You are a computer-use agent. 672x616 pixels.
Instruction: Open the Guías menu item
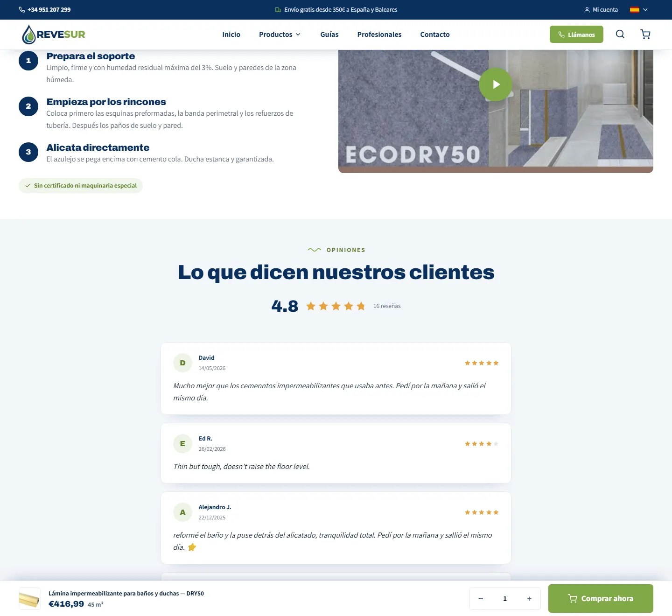[329, 35]
